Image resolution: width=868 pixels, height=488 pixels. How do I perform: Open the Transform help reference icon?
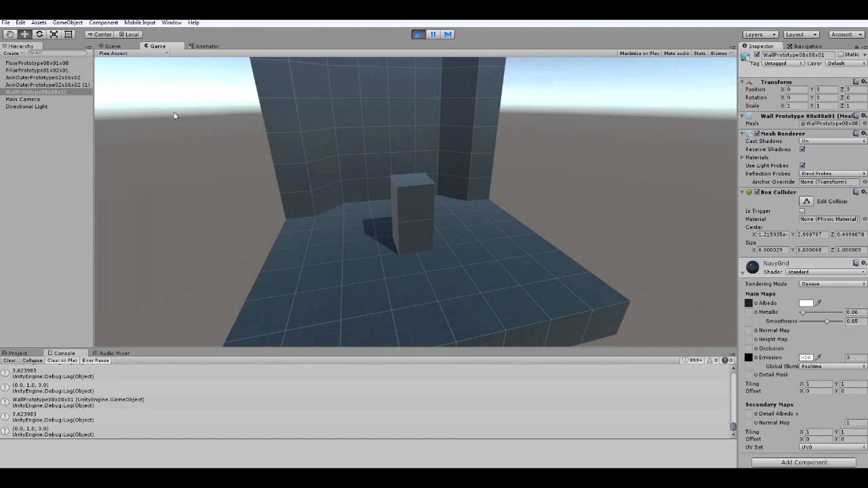[x=856, y=82]
